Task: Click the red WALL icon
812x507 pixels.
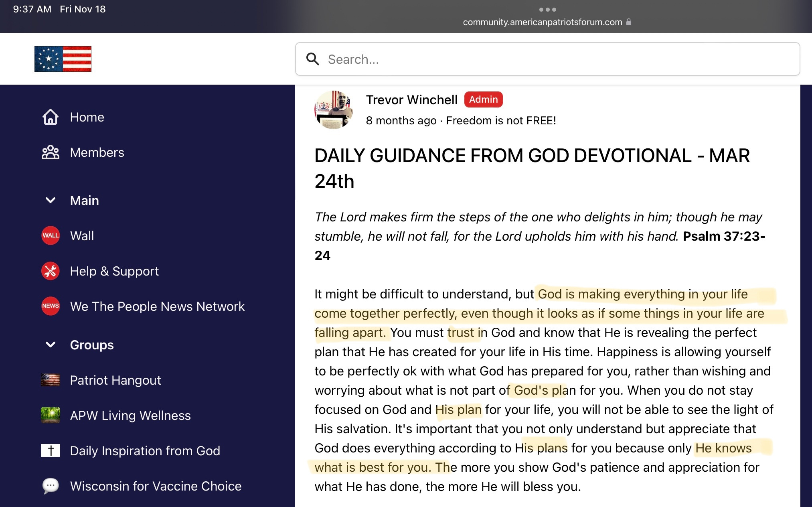Action: coord(51,235)
